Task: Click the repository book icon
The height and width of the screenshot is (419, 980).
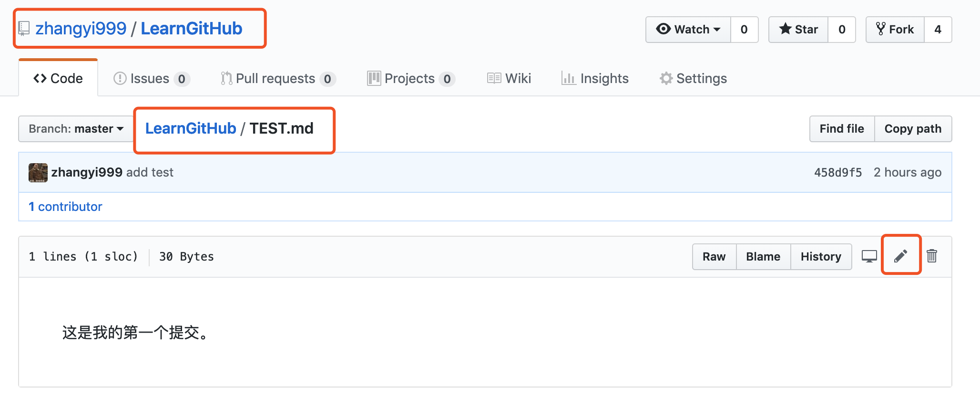Action: pyautogui.click(x=24, y=29)
